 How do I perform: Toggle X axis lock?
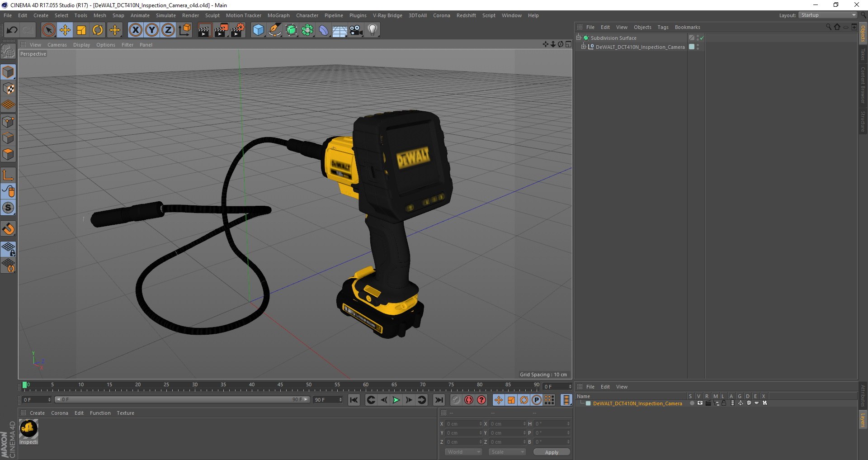pyautogui.click(x=135, y=30)
